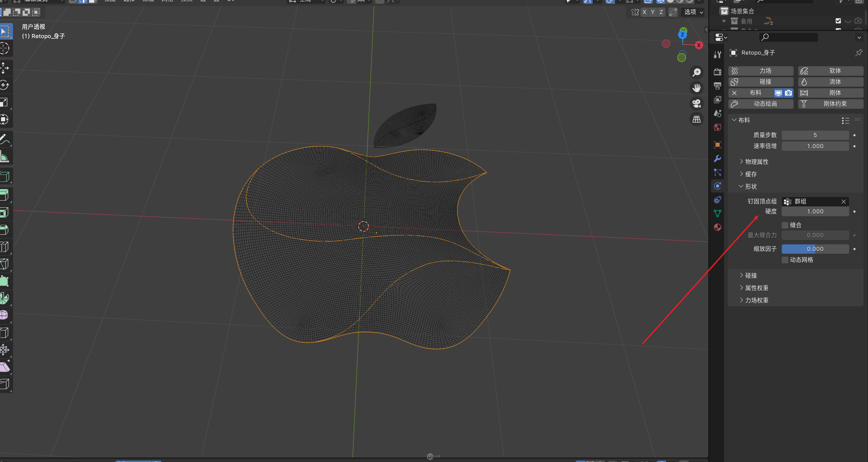
Task: Enable the 缝合 checkbox
Action: [785, 225]
